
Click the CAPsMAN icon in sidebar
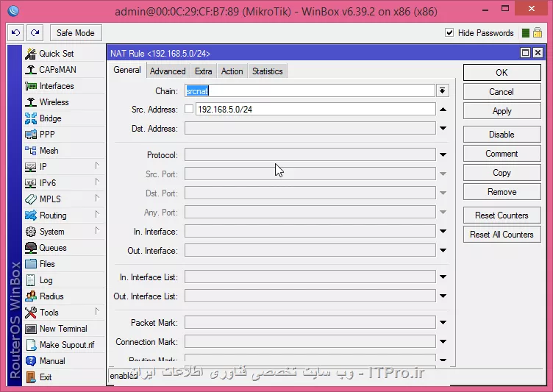(x=31, y=70)
